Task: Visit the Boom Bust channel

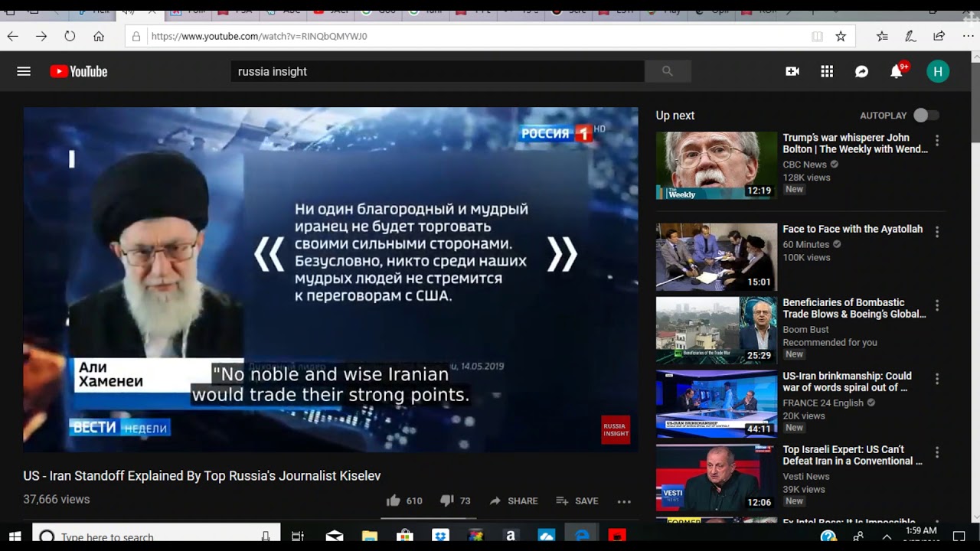Action: (805, 330)
